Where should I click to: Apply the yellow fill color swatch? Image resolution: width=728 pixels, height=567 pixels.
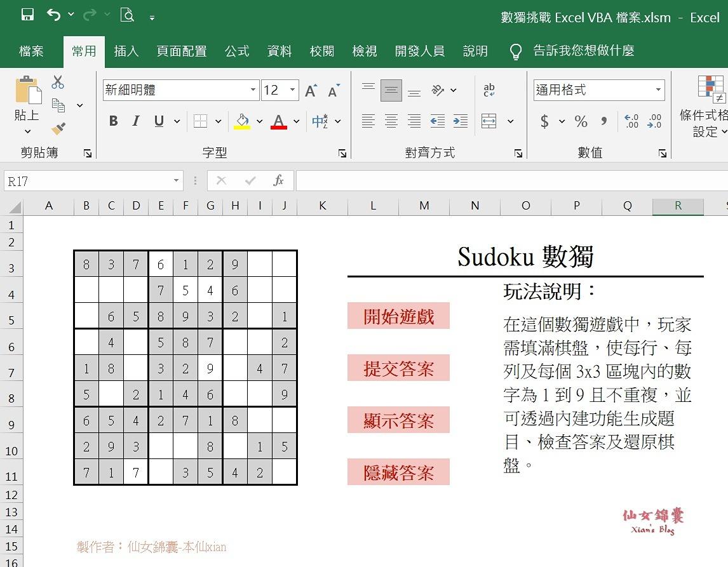click(242, 121)
